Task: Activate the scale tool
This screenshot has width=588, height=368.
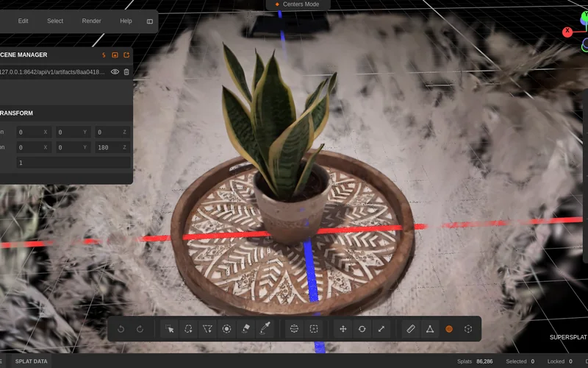Action: (381, 329)
